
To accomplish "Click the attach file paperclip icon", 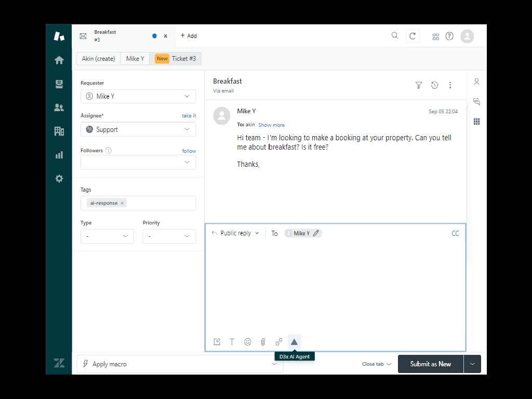I will tap(263, 342).
